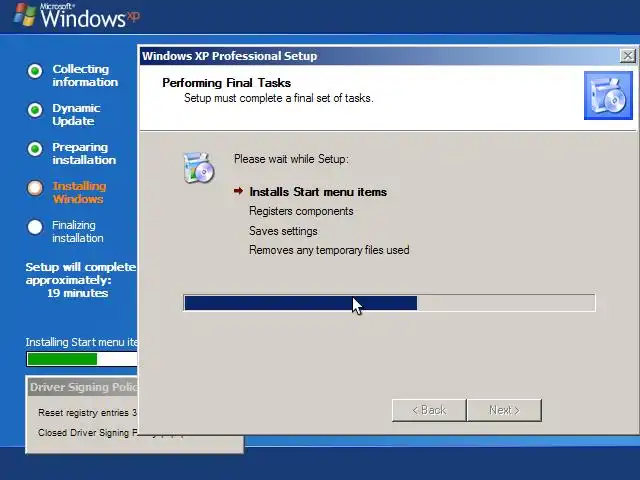
Task: Select the Installing Windows step indicator
Action: pos(35,188)
